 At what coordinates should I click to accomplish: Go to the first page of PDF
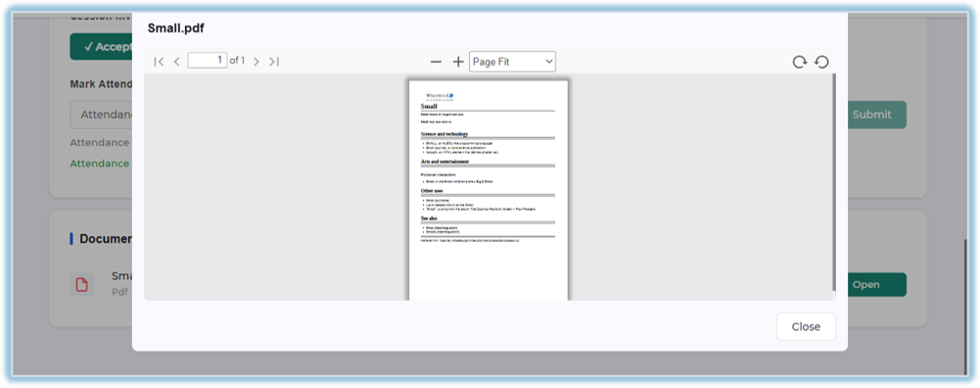tap(159, 62)
